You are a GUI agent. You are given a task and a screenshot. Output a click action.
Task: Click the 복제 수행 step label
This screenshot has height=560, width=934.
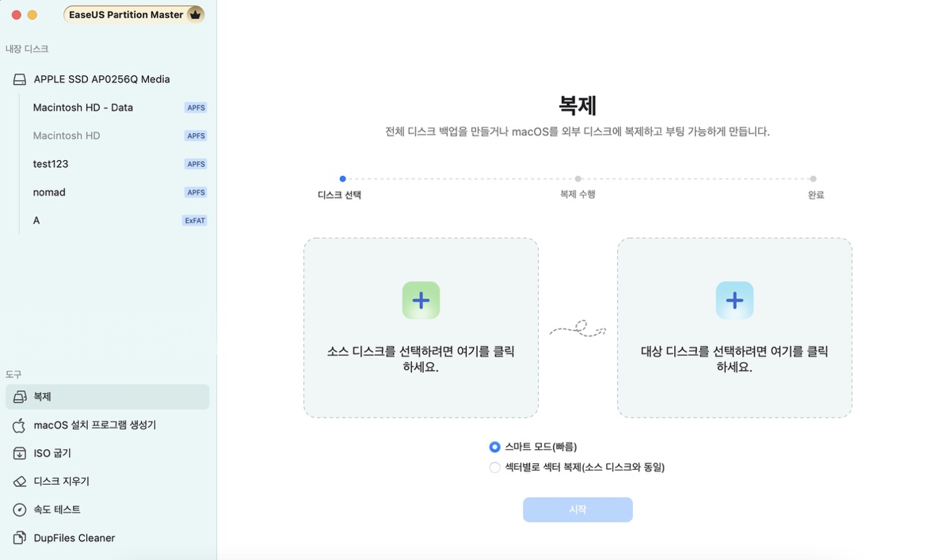click(578, 194)
